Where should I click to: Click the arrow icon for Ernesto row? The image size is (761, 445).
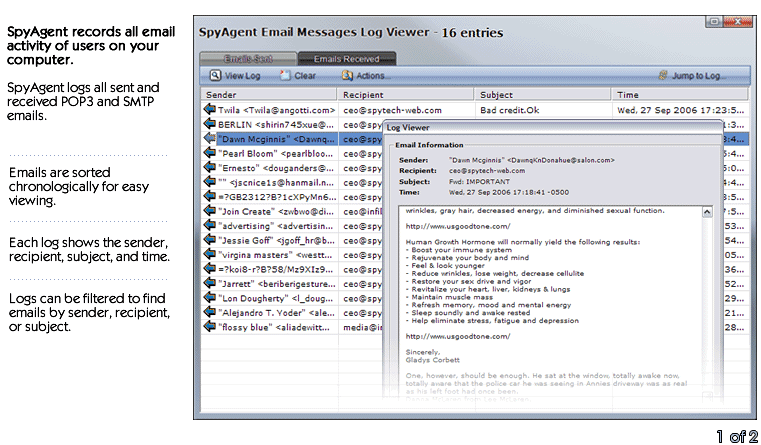pos(210,167)
